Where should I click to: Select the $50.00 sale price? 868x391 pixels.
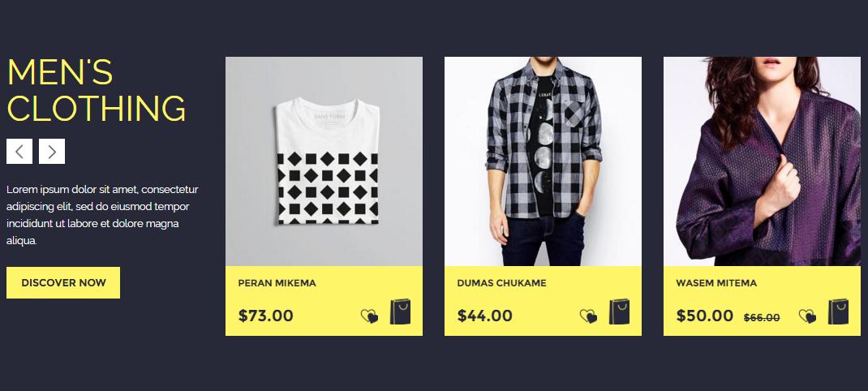(x=705, y=316)
